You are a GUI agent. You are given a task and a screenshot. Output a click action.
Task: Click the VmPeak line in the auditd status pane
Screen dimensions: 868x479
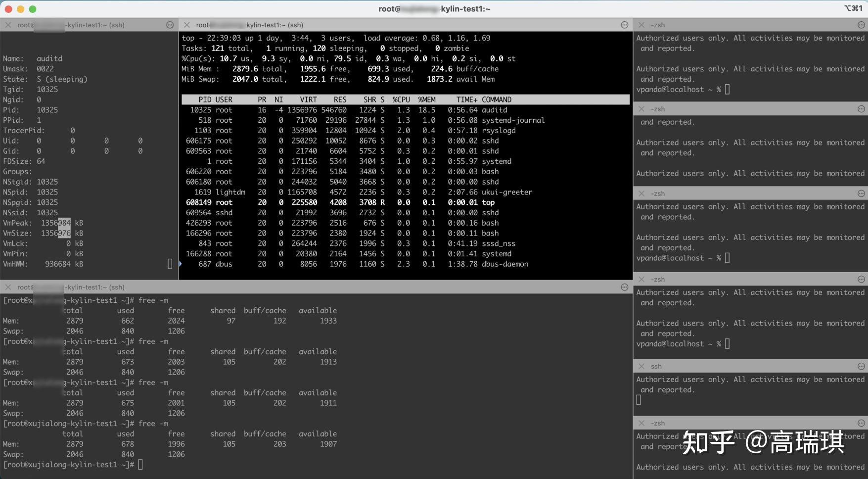43,223
